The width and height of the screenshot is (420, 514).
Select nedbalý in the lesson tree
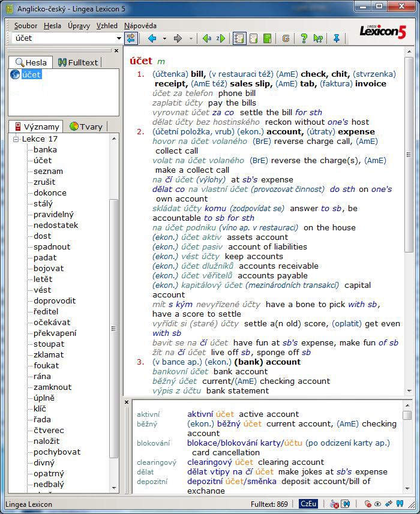pos(49,484)
